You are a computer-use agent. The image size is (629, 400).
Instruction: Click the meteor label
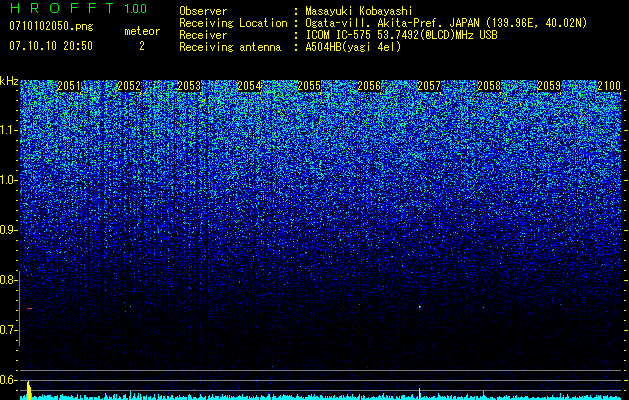coord(142,31)
